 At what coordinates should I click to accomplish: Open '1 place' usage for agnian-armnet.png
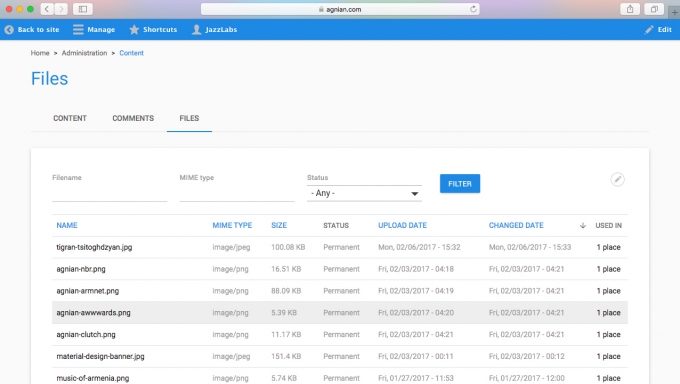click(x=608, y=291)
